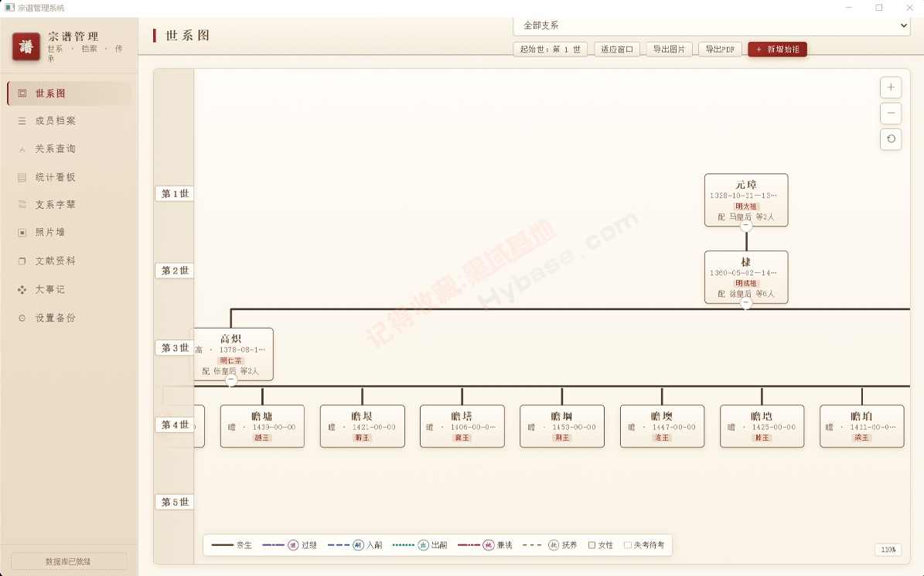Switch to the 统计看板 page
Viewport: 924px width, 576px height.
click(70, 177)
